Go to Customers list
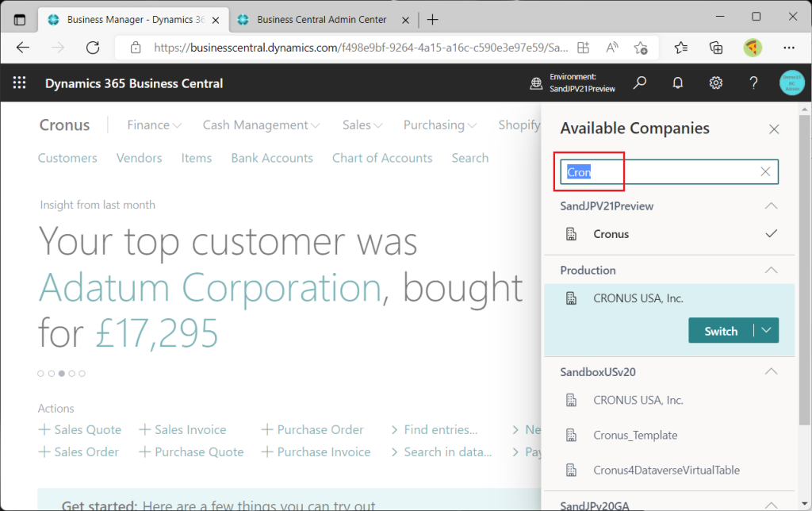 point(67,158)
